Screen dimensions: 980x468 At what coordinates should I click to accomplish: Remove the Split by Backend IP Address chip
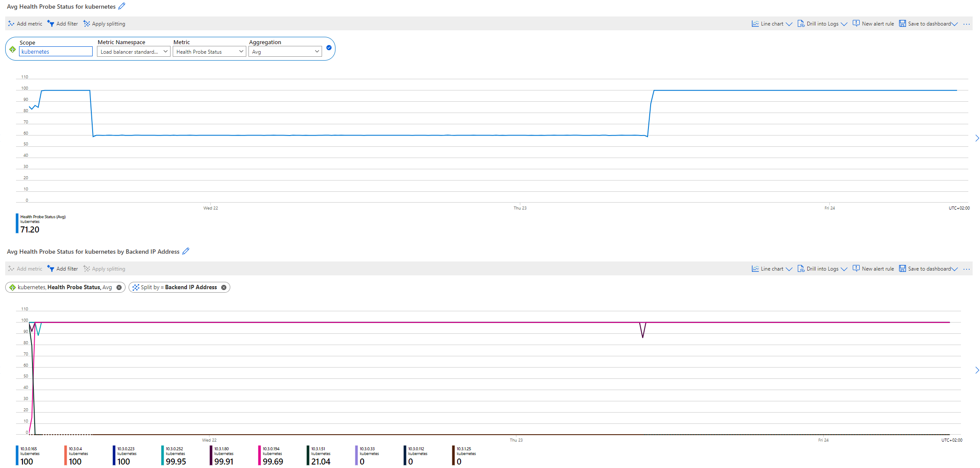224,287
